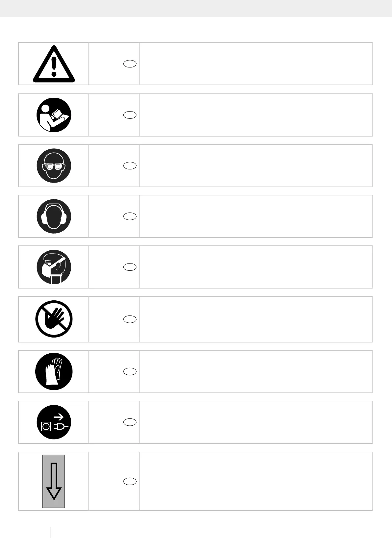Select the crossed-out hand prohibition symbol
392x554 pixels.
click(x=54, y=319)
